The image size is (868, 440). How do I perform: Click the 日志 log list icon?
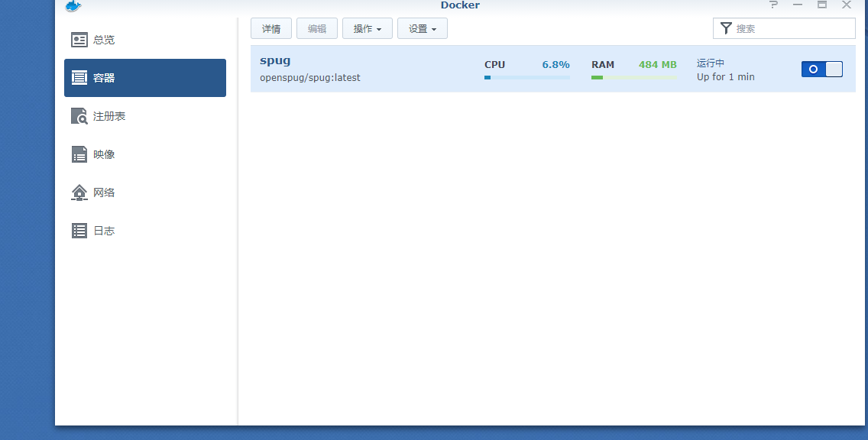coord(79,231)
